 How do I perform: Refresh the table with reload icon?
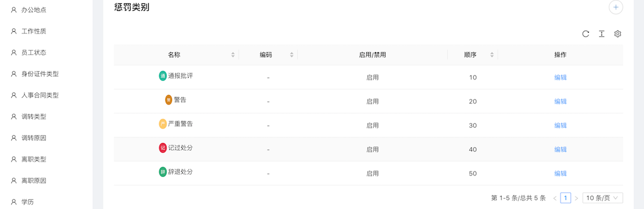point(586,34)
